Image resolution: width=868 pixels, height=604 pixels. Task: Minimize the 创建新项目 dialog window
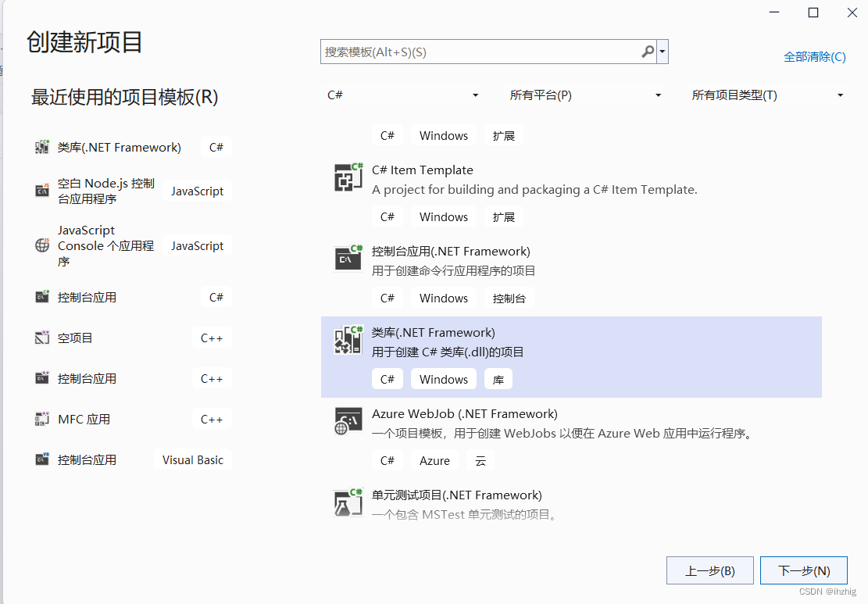[774, 13]
